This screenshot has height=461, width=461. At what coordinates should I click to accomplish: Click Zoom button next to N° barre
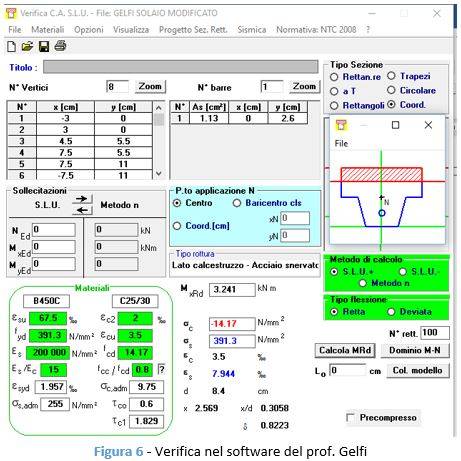(304, 87)
